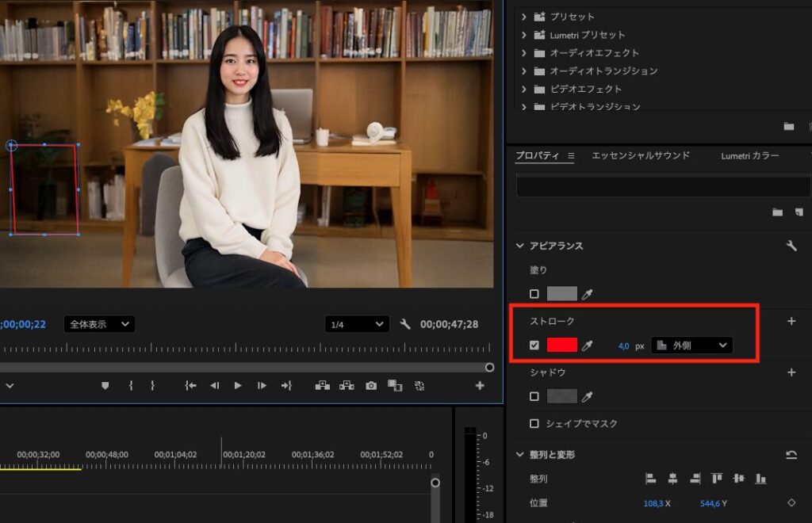Screen dimensions: 812x523
Task: Click the wrench icon in the アピアランス section
Action: click(x=791, y=246)
